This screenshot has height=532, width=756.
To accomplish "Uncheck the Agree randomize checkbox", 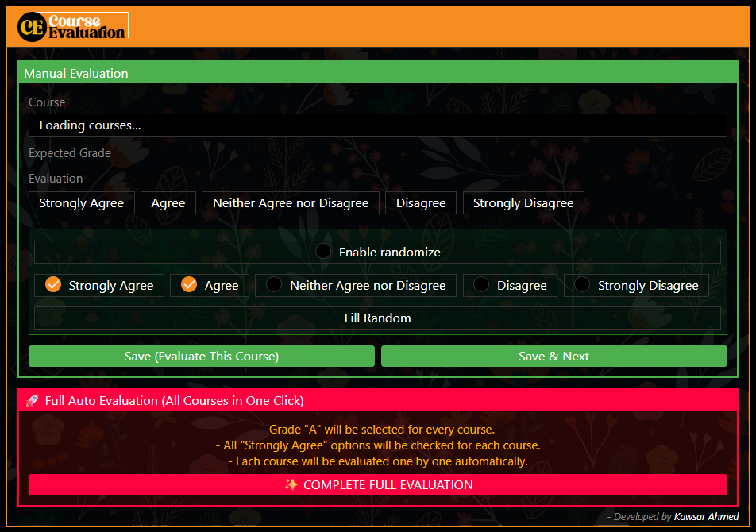I will (189, 285).
